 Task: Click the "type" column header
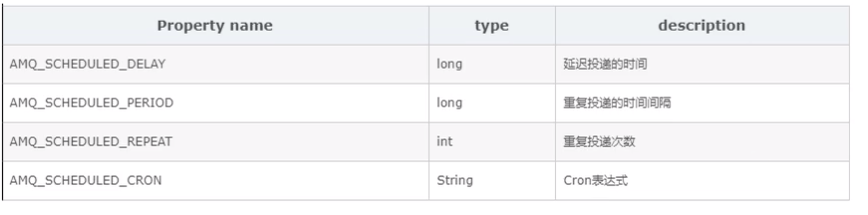click(491, 26)
